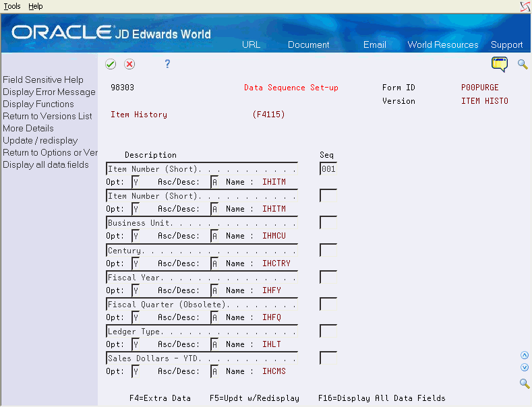This screenshot has width=532, height=407.
Task: Open the Help menu
Action: click(35, 6)
